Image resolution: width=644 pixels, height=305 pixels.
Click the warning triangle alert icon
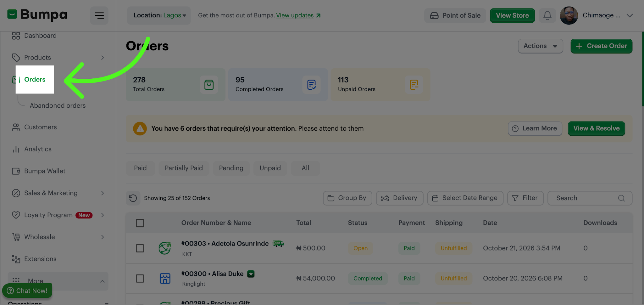click(140, 128)
